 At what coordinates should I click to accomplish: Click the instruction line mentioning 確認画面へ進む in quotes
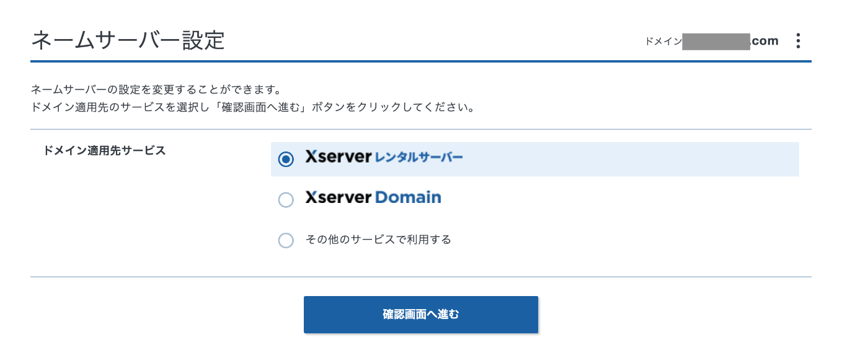(x=253, y=107)
